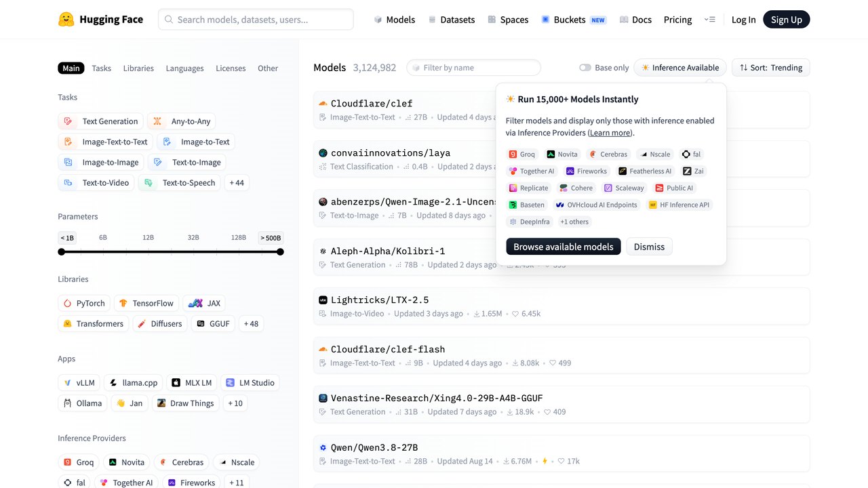Expand the +48 more libraries chip

click(x=251, y=323)
